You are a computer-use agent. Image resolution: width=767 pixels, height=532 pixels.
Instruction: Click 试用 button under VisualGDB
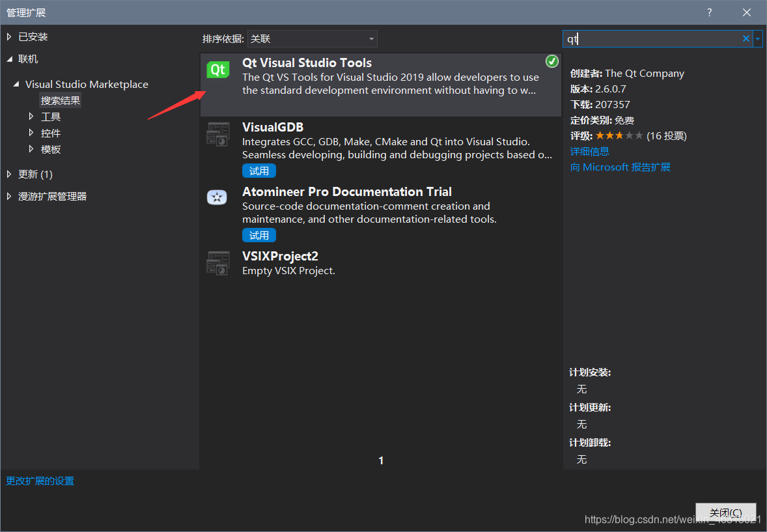(259, 171)
